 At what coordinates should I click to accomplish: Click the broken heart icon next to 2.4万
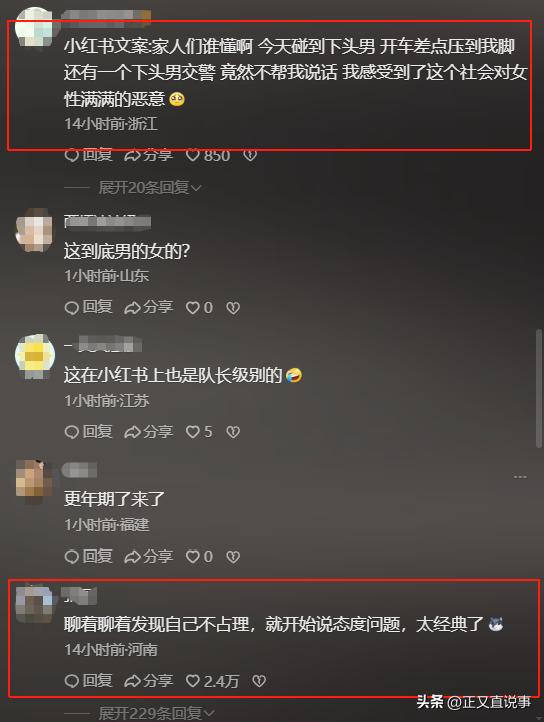259,681
